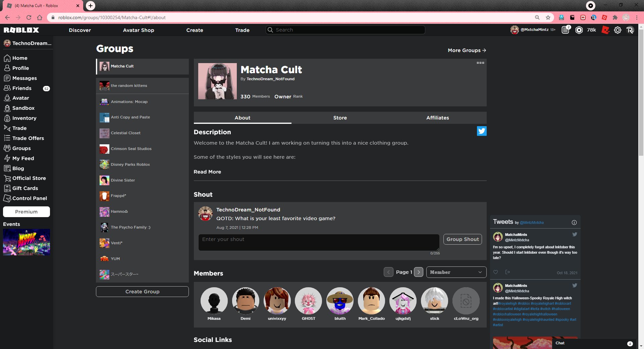The height and width of the screenshot is (349, 644).
Task: Open member bluith's avatar
Action: [340, 301]
